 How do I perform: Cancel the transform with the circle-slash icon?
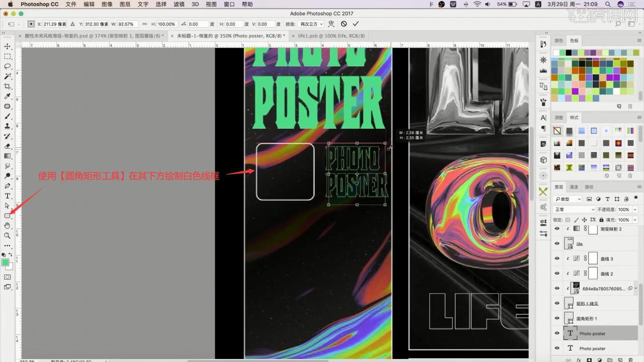344,24
